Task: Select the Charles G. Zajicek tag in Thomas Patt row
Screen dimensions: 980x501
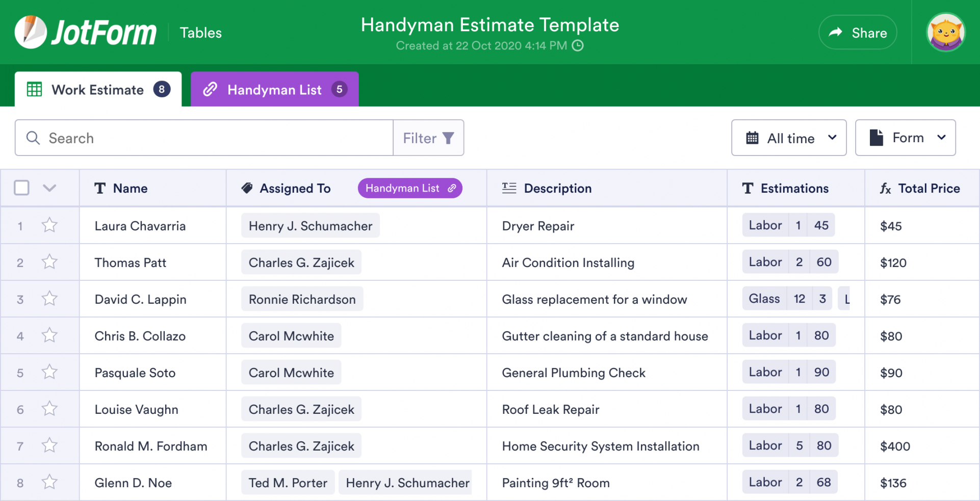Action: click(x=301, y=262)
